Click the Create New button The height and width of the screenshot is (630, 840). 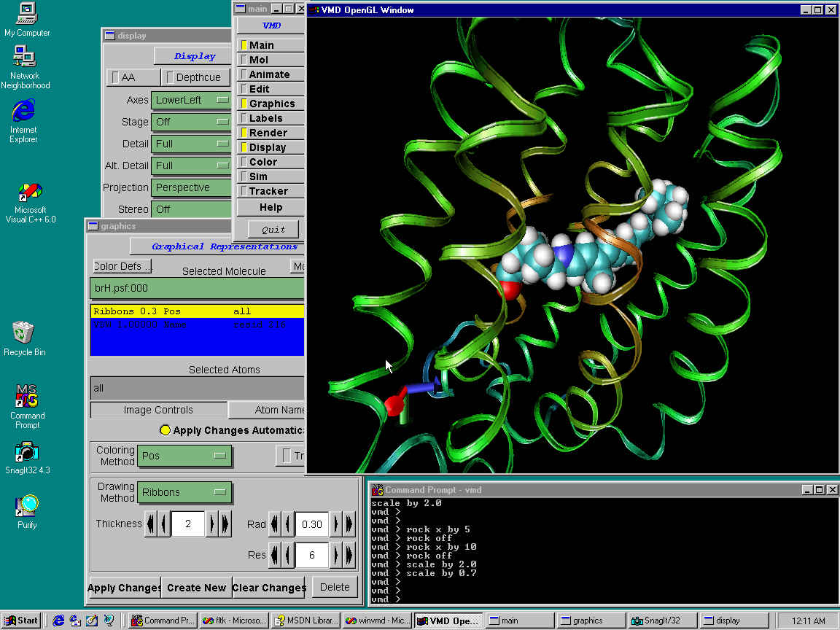(x=196, y=588)
